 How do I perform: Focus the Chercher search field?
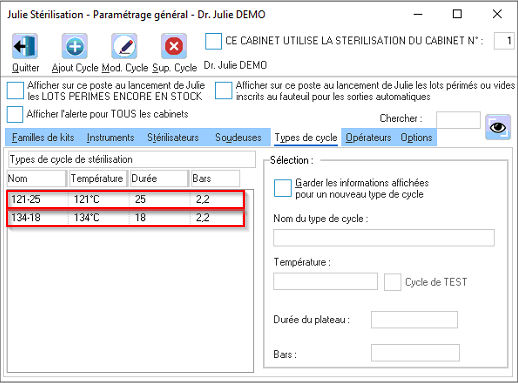point(458,120)
